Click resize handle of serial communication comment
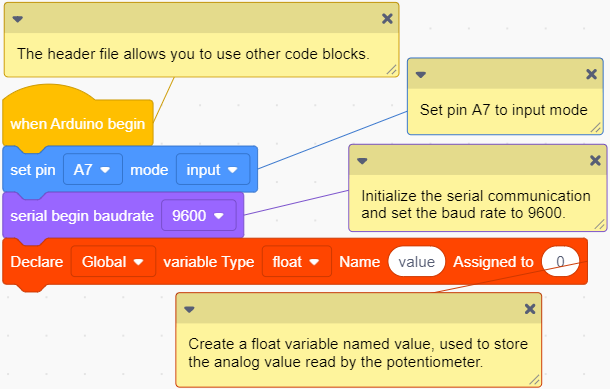The image size is (610, 389). click(x=599, y=224)
